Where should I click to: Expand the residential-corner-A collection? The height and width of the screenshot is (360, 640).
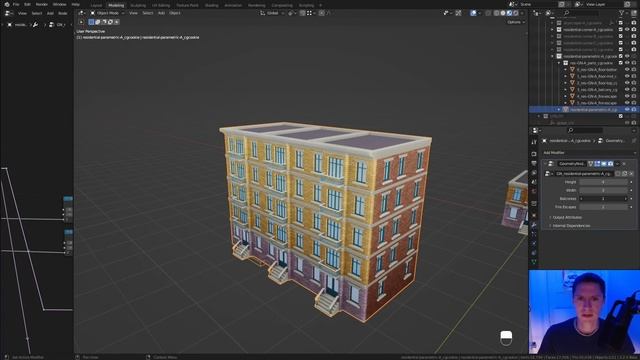point(552,30)
